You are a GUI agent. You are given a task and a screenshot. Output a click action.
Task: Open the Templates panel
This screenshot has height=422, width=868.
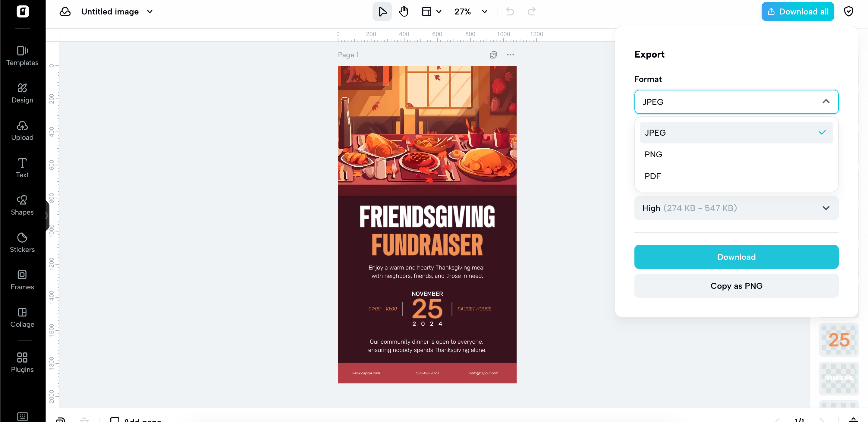(22, 56)
